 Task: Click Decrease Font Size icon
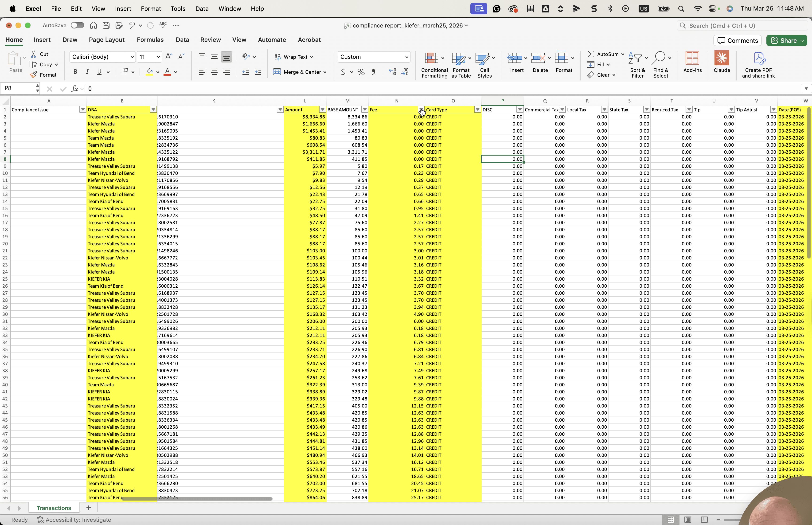(181, 57)
